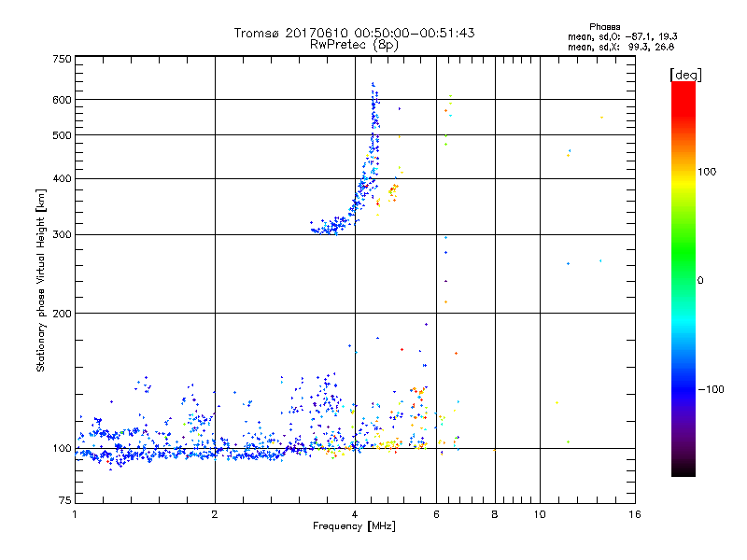
Task: Click y-axis tick label '500'
Action: (62, 135)
